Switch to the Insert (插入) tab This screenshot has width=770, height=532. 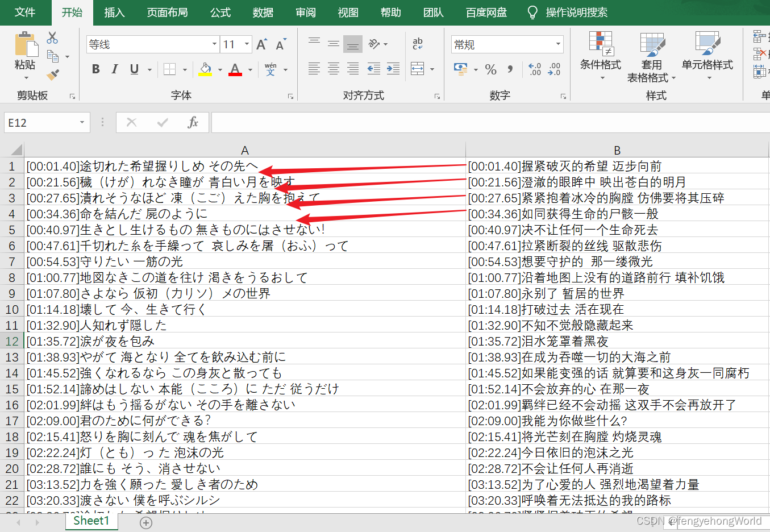tap(114, 13)
